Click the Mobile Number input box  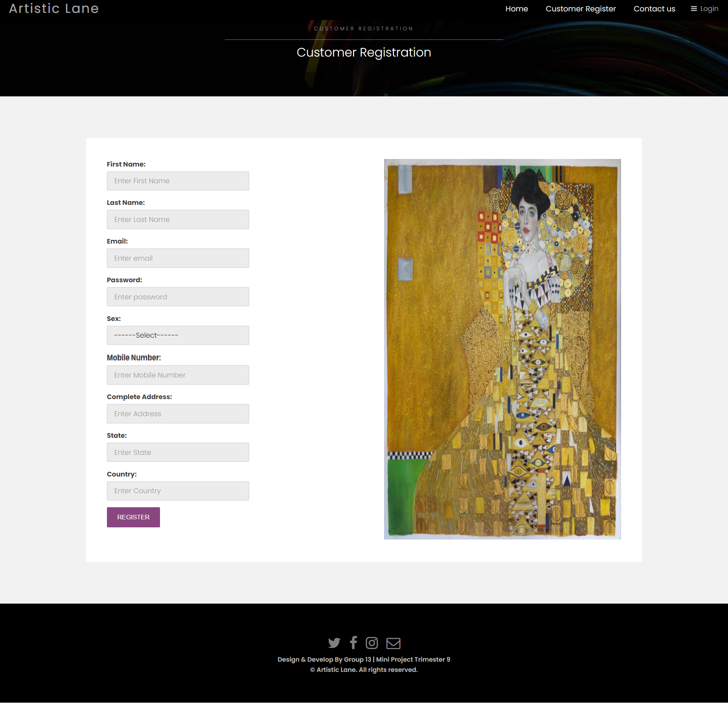click(178, 375)
